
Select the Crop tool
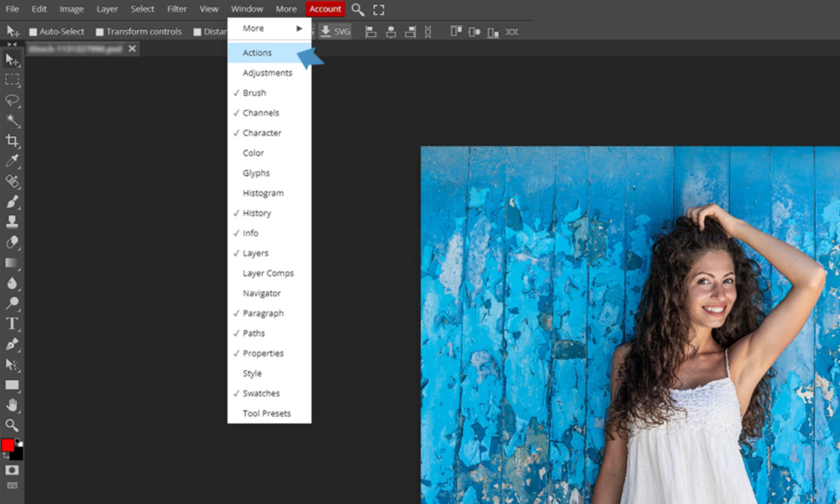(x=12, y=141)
